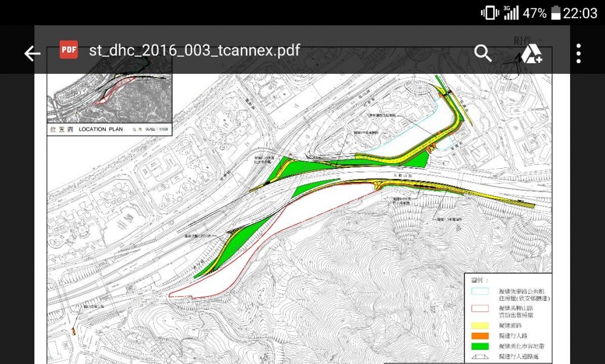Tap the 22:03 clock in the status bar

(580, 13)
